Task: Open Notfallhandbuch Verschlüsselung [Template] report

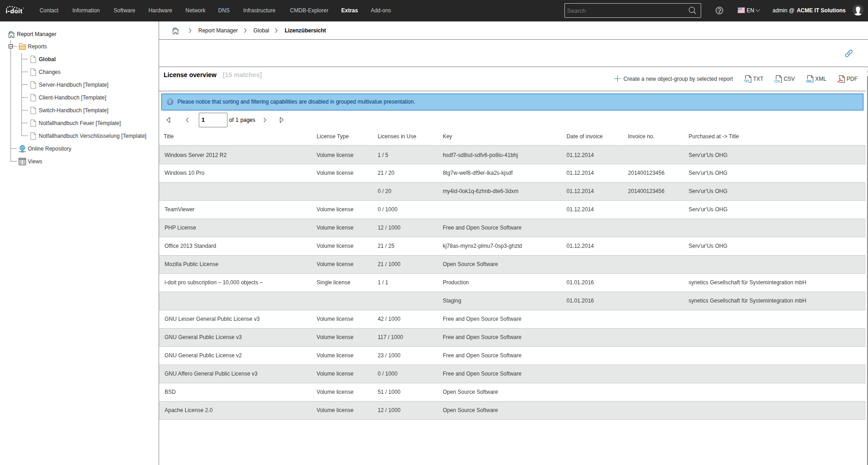Action: 93,136
